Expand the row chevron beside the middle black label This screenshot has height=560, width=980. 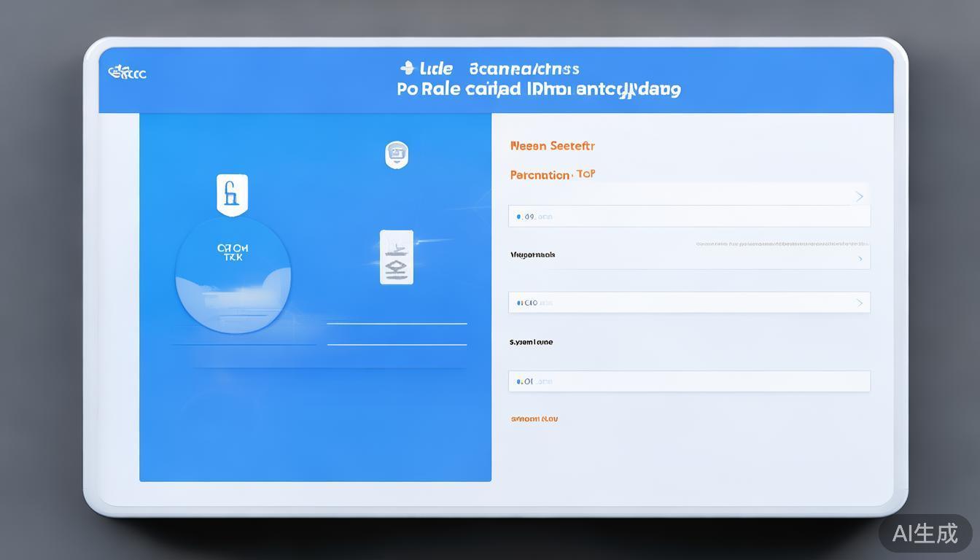[860, 259]
